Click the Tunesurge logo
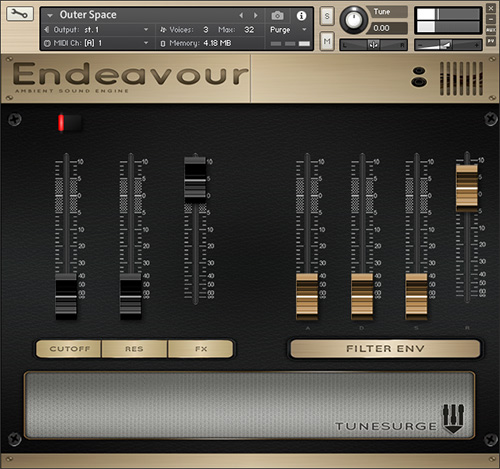Image resolution: width=500 pixels, height=469 pixels. point(400,420)
